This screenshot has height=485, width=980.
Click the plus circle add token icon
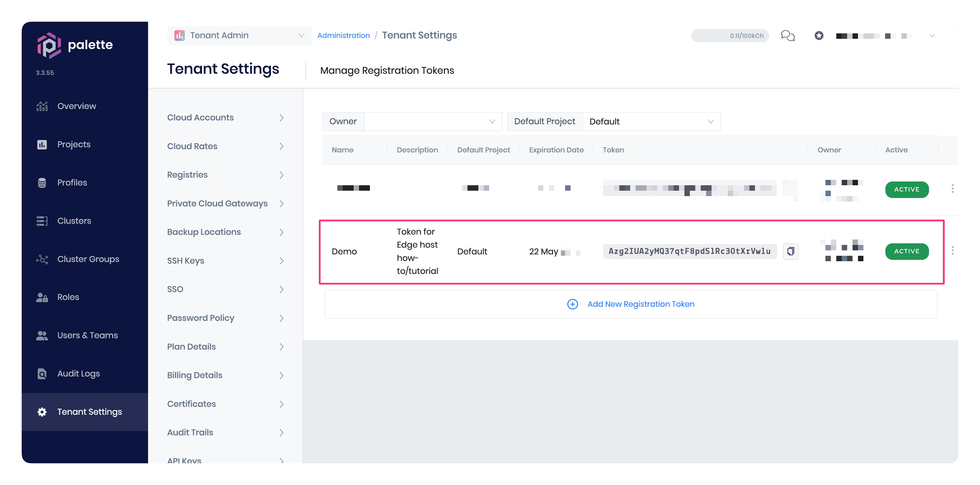pos(572,304)
